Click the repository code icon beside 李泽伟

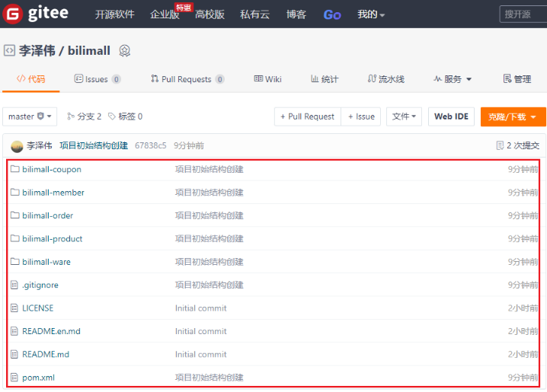coord(9,50)
